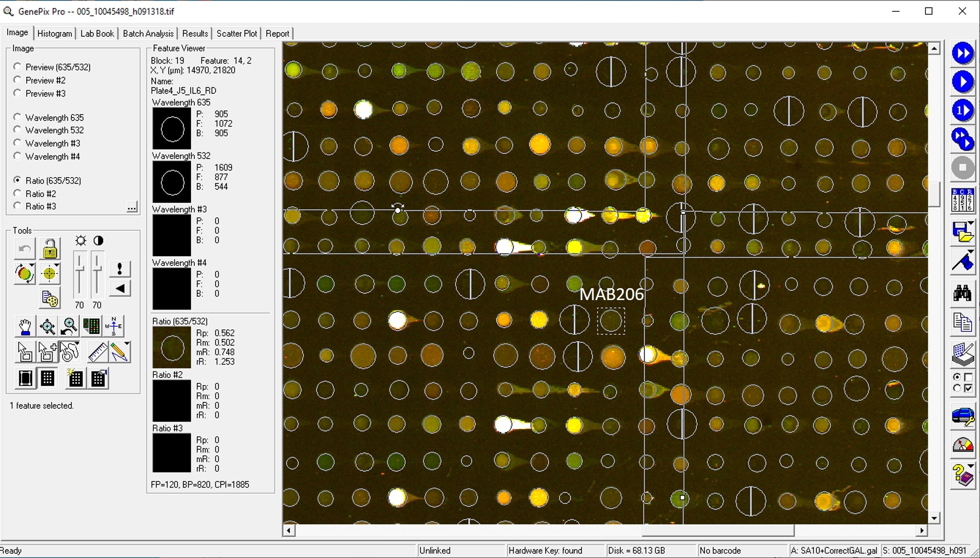
Task: Select Wavelength 635 radio button
Action: point(18,117)
